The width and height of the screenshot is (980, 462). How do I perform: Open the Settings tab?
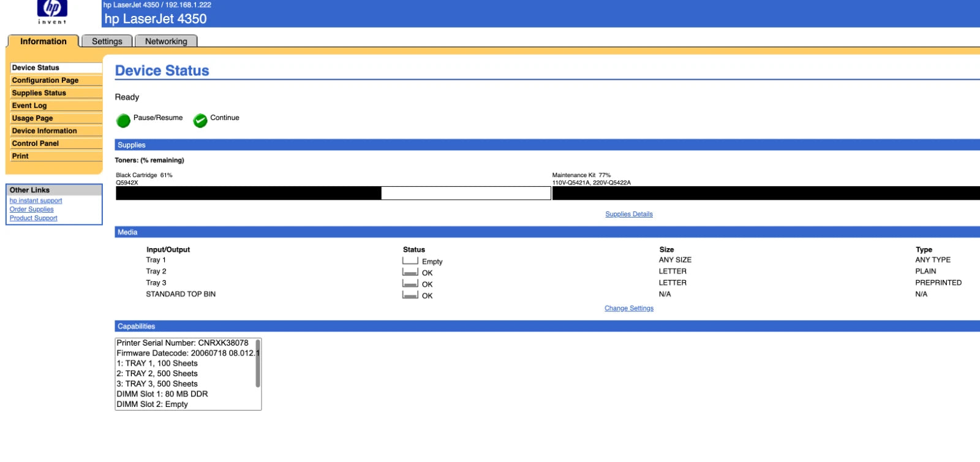click(107, 41)
